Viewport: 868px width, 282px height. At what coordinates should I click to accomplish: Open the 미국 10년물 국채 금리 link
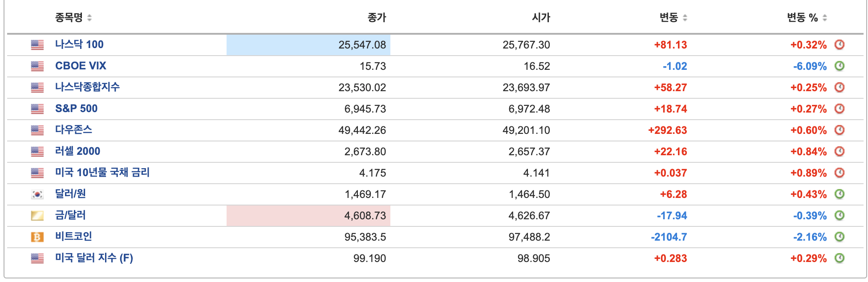click(102, 173)
